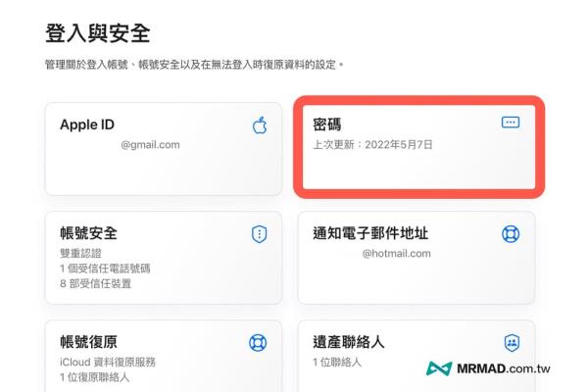Click the people shield icon in 遺產聯絡人 card
The height and width of the screenshot is (392, 588).
pyautogui.click(x=512, y=342)
